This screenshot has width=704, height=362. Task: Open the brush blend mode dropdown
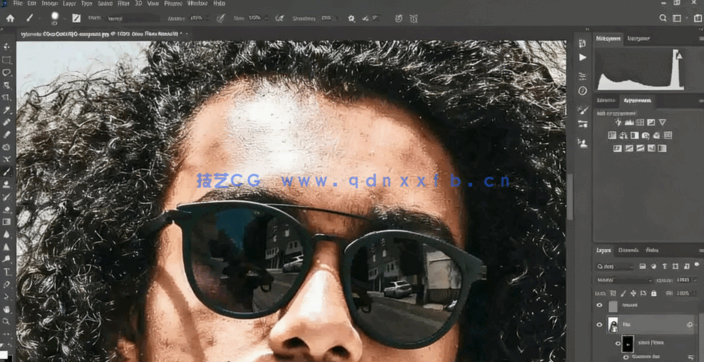[x=132, y=18]
